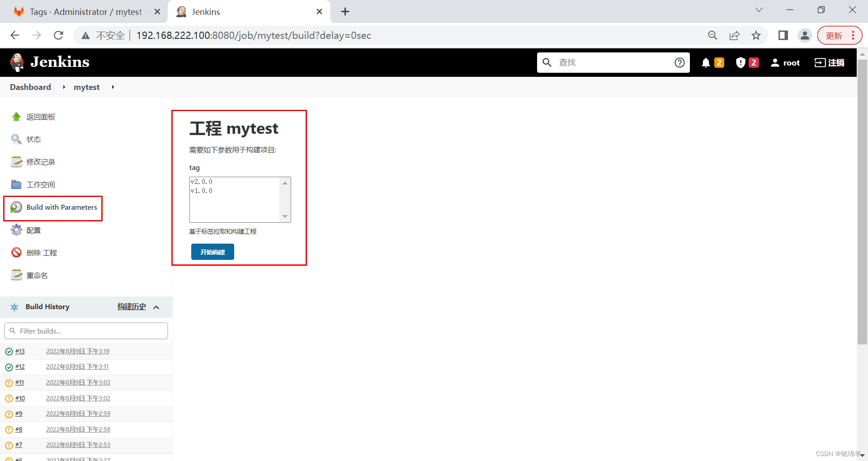Open 修改记录 change log
The image size is (868, 461).
[41, 162]
